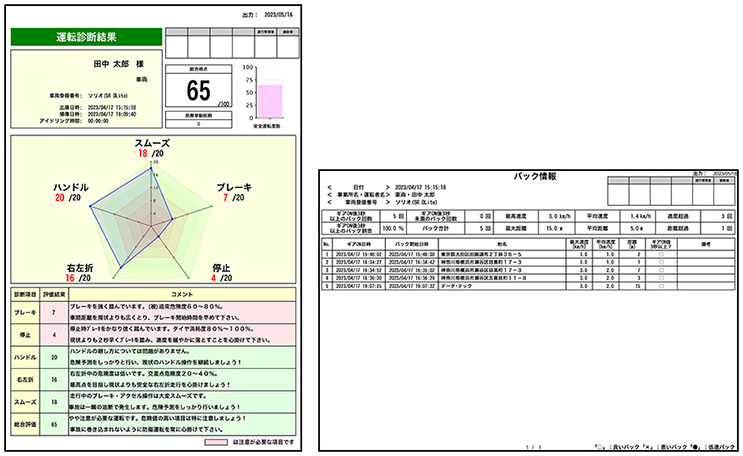Click the pink safe driving bar in chart
Viewport: 743px width, 456px height.
point(271,101)
